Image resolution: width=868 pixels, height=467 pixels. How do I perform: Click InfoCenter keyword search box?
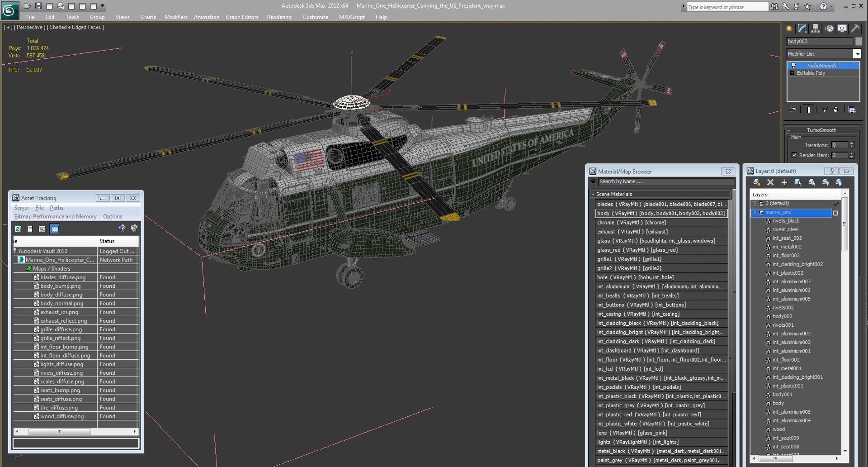pos(727,7)
